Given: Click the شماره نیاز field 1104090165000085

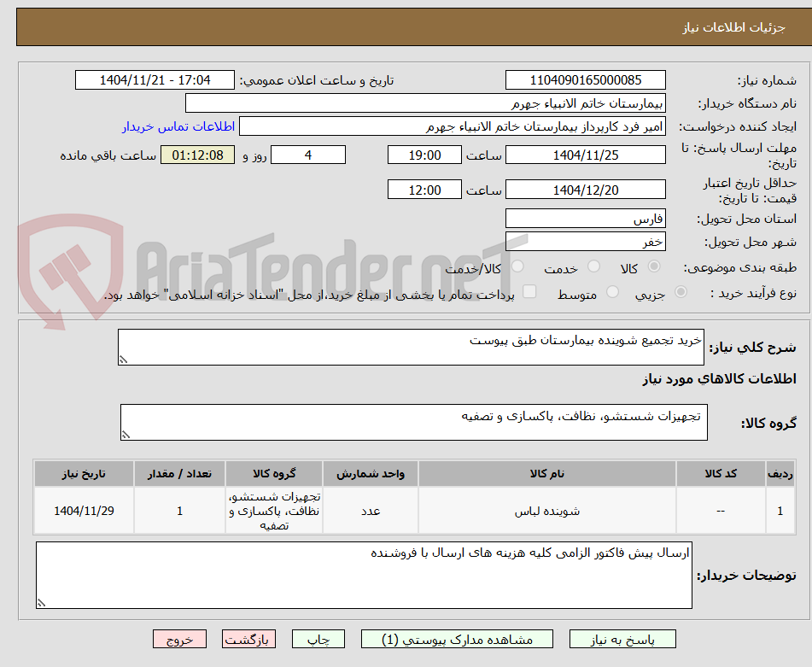Looking at the screenshot, I should [x=585, y=80].
